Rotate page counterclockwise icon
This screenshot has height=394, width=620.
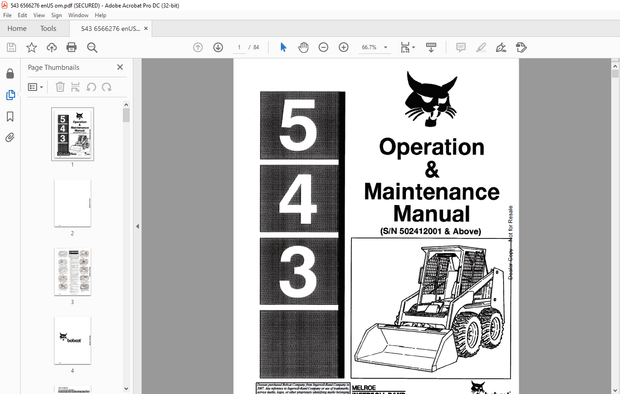coord(91,87)
